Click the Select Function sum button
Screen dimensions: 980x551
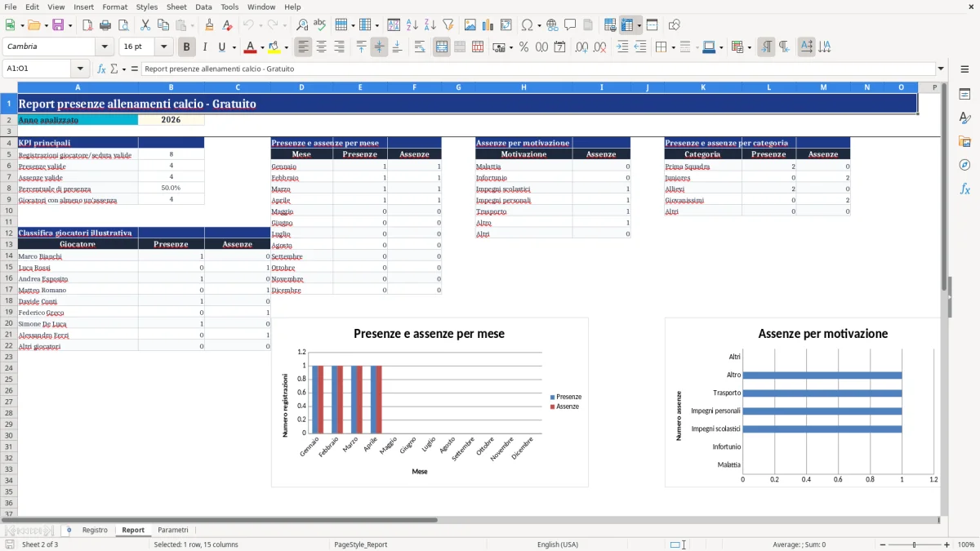(114, 69)
